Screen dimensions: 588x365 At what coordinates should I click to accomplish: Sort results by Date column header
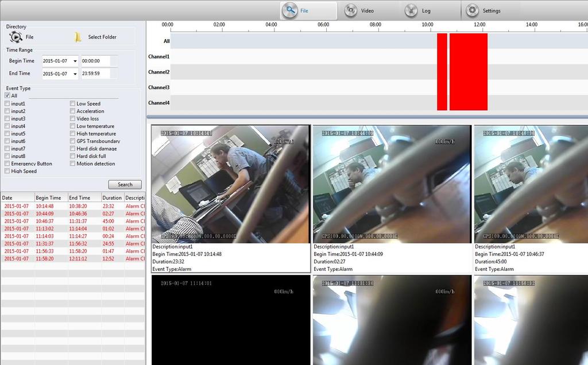pos(17,197)
